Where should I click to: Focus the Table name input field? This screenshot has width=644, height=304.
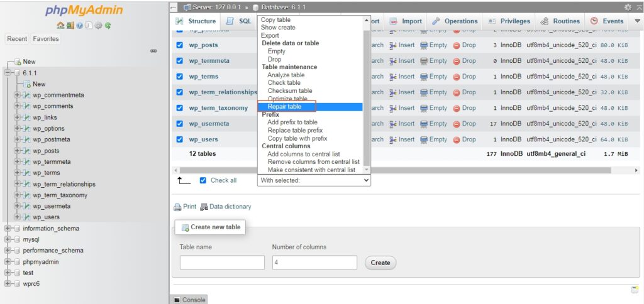tap(222, 263)
